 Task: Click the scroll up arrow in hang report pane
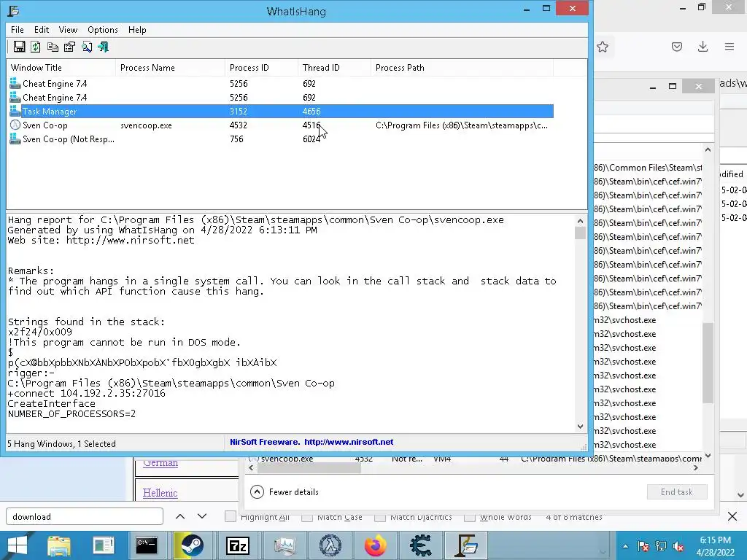[x=580, y=220]
